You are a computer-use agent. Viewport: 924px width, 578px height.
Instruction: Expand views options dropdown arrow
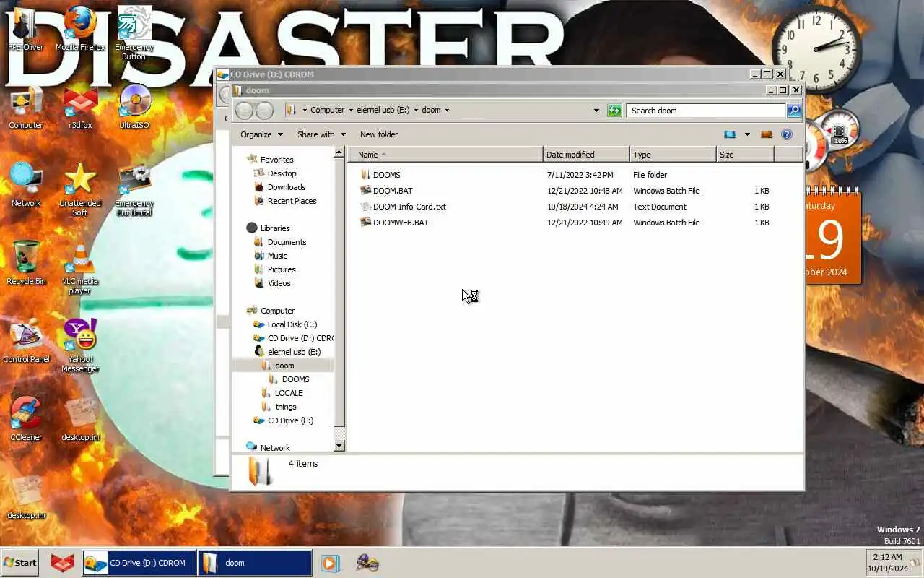747,134
